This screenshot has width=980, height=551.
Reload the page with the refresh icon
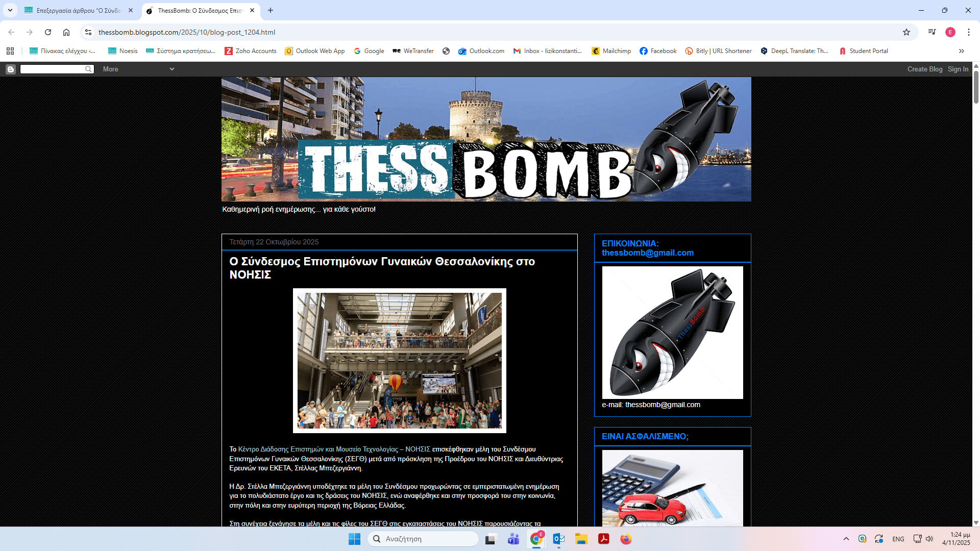(48, 32)
